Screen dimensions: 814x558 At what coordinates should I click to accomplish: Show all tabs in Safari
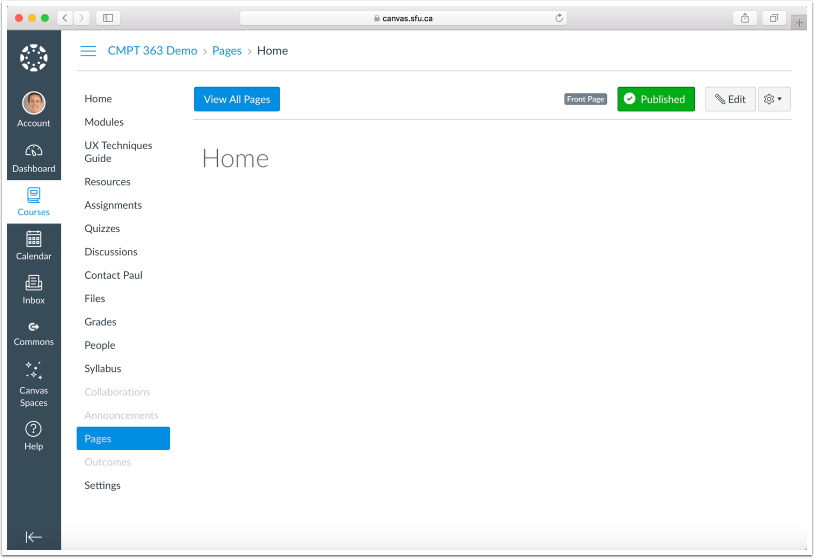774,18
